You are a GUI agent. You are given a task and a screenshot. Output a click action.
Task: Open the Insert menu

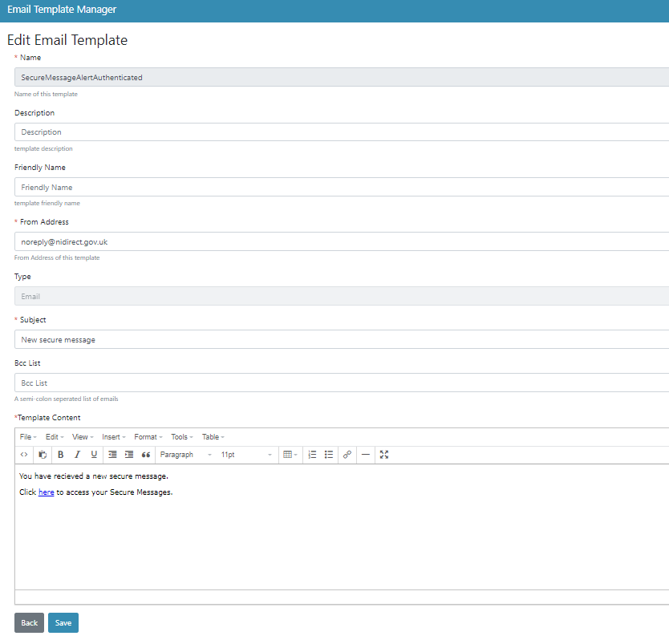click(x=114, y=437)
